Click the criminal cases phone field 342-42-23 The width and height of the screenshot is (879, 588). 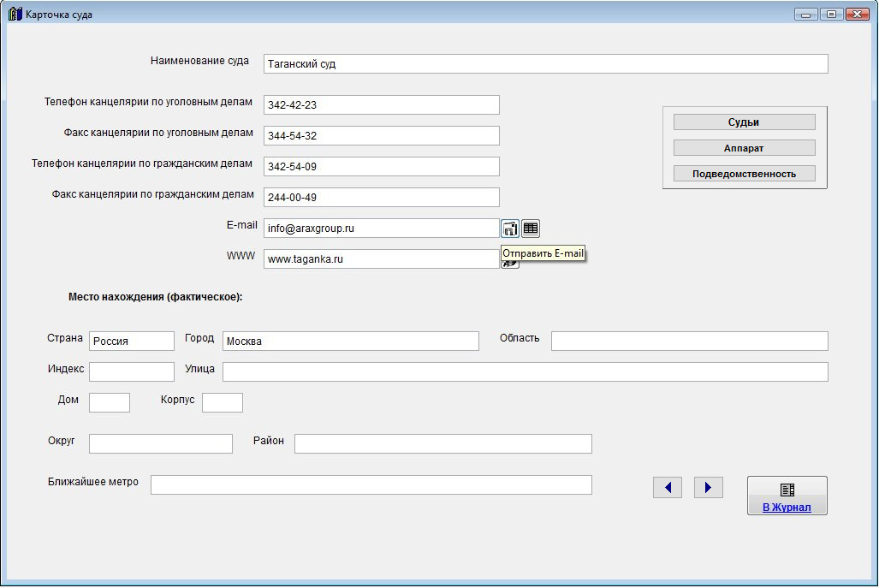[x=381, y=105]
